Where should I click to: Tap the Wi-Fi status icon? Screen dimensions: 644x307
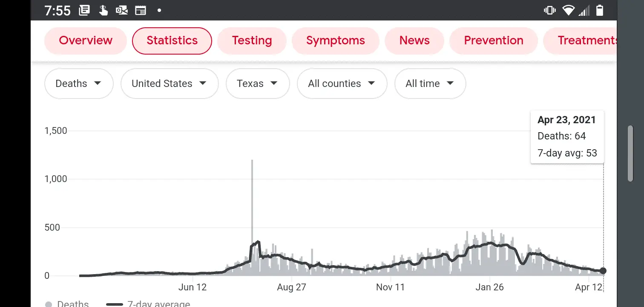(x=568, y=10)
